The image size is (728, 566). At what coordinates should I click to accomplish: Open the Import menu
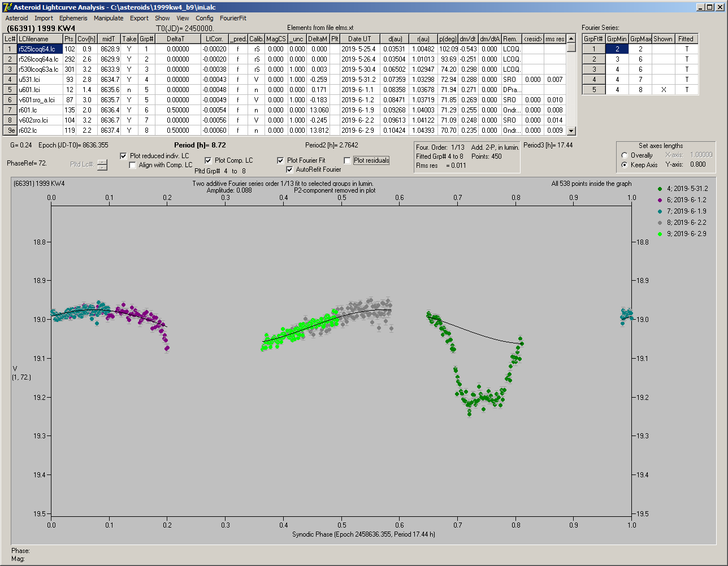tap(44, 18)
